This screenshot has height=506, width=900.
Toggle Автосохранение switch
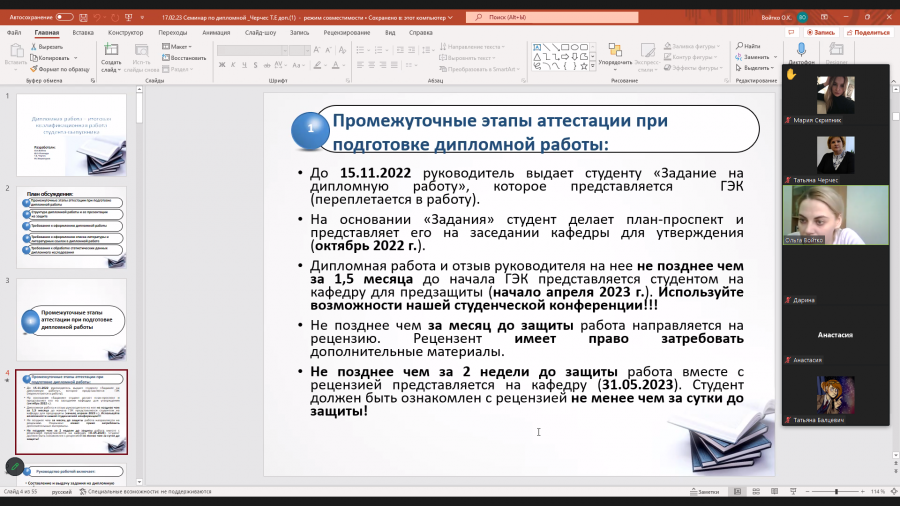point(64,17)
